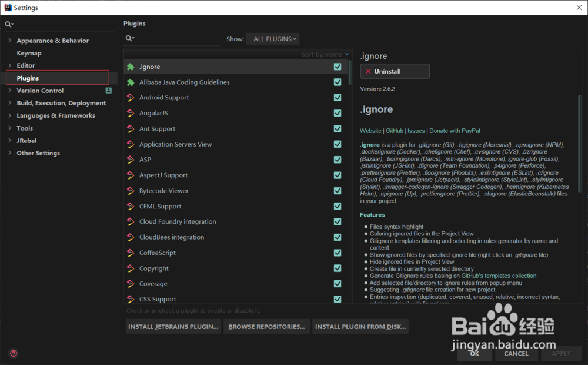Screen dimensions: 588x365
Task: Click the Cancel button
Action: coord(516,354)
